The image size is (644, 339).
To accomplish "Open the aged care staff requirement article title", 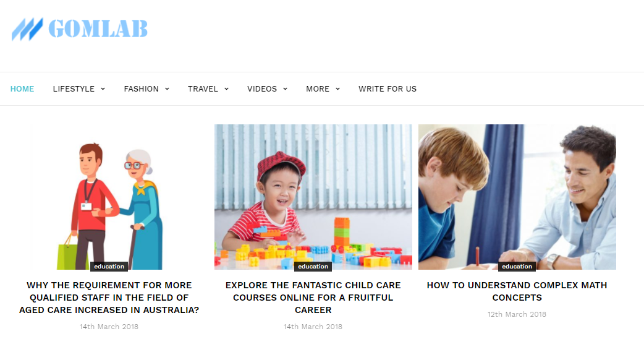I will 109,298.
